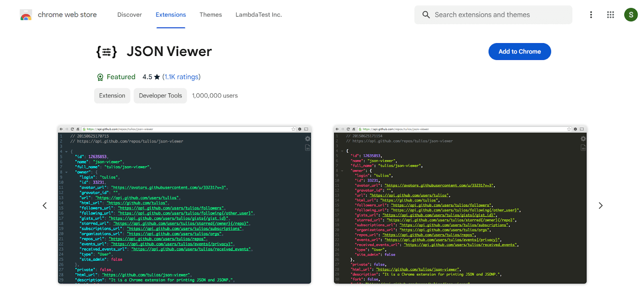Show the next screenshot with right arrow
This screenshot has width=644, height=296.
[601, 205]
